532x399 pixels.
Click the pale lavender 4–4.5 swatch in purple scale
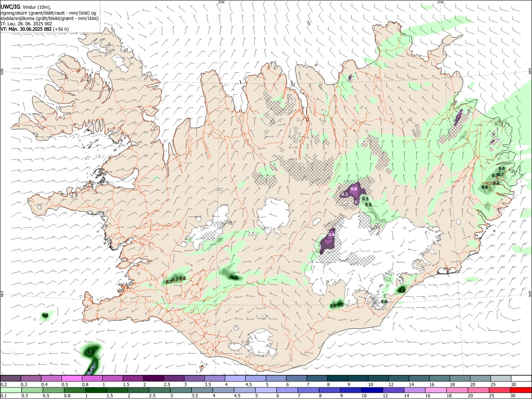pos(235,378)
